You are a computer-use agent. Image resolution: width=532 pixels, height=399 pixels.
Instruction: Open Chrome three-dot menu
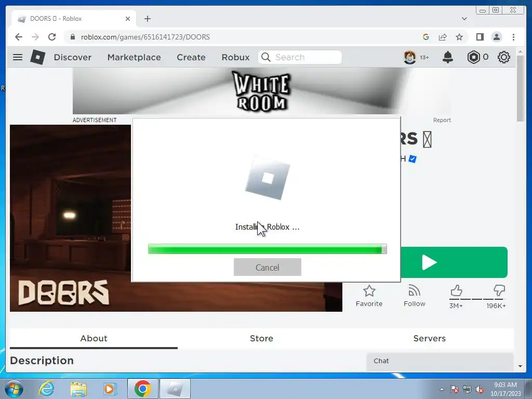click(513, 37)
